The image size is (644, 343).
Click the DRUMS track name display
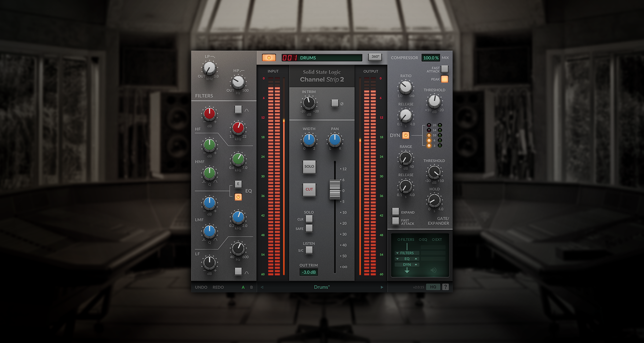[x=330, y=58]
